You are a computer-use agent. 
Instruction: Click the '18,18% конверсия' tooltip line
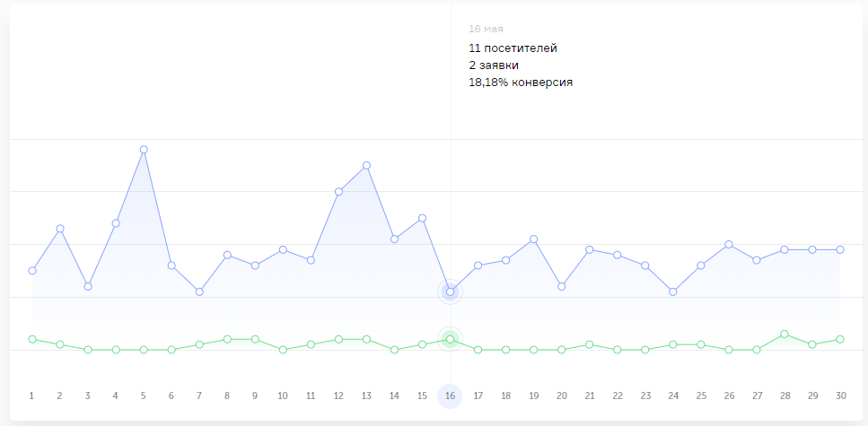coord(521,82)
